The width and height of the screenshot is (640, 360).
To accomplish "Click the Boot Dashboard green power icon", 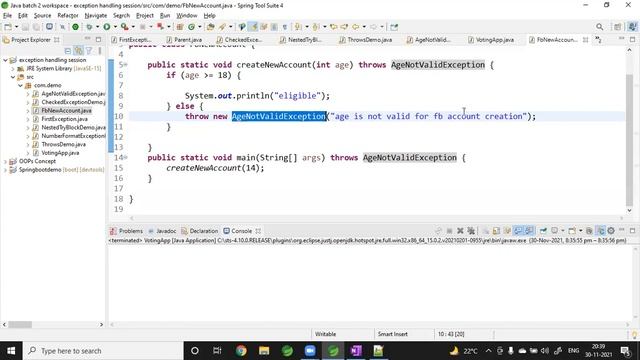I will coord(76,27).
